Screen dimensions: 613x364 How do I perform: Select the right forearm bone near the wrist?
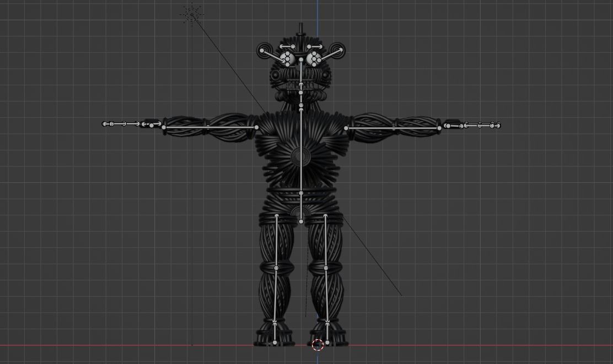tap(417, 128)
